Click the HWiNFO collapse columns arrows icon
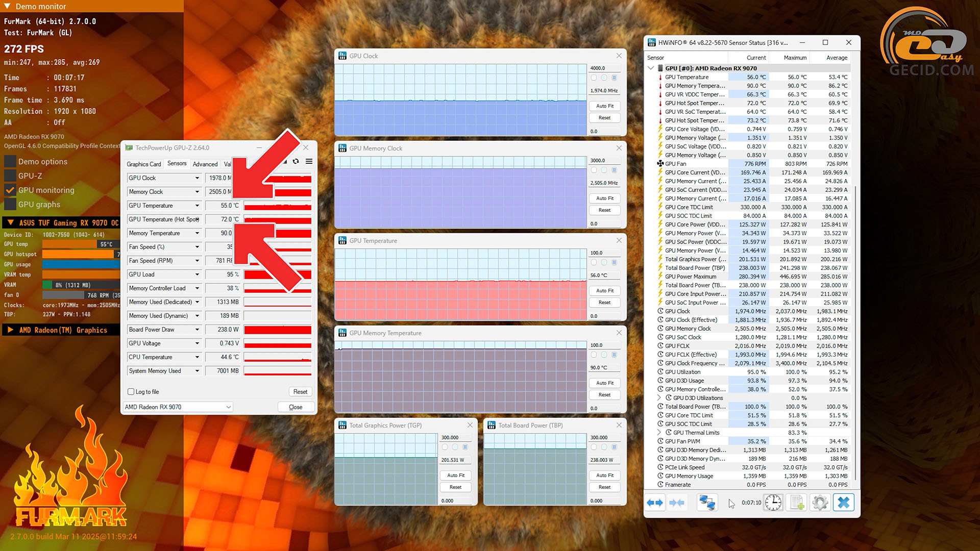The width and height of the screenshot is (980, 551). click(677, 503)
